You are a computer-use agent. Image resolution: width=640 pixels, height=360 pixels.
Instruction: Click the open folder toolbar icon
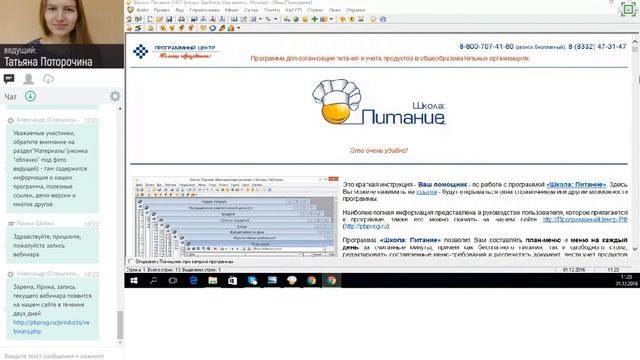(x=159, y=19)
